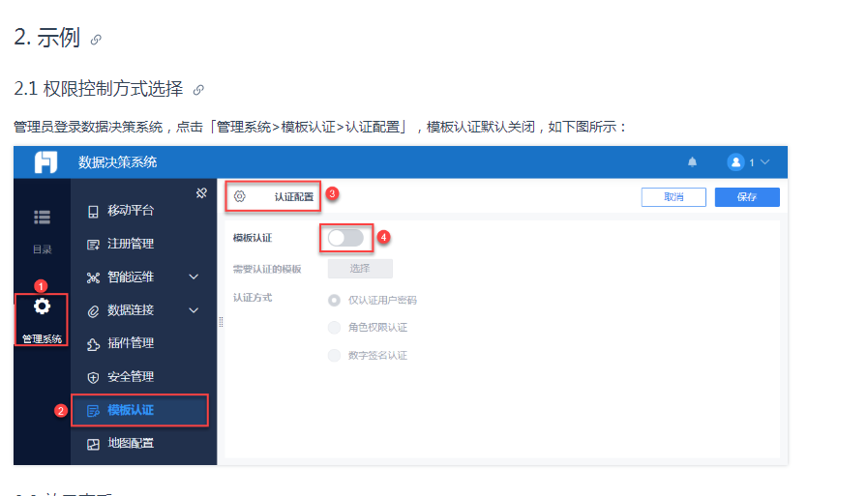The height and width of the screenshot is (496, 868).
Task: Click the 移动平台 device icon
Action: (x=93, y=211)
